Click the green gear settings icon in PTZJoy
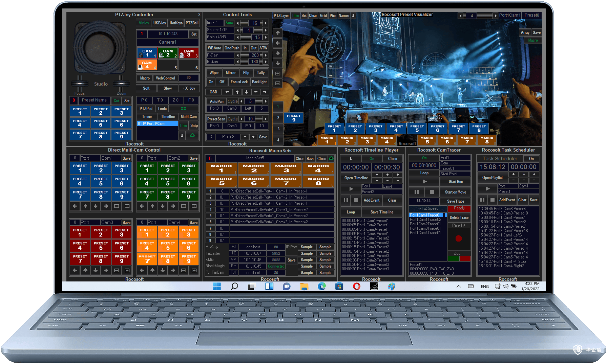 192,135
